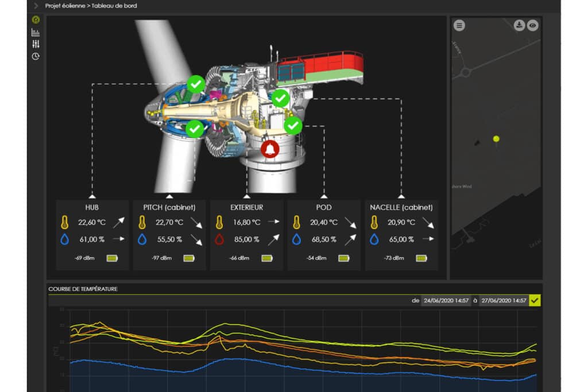Expand the sidebar with top-left chevron
Image resolution: width=588 pixels, height=392 pixels.
36,6
